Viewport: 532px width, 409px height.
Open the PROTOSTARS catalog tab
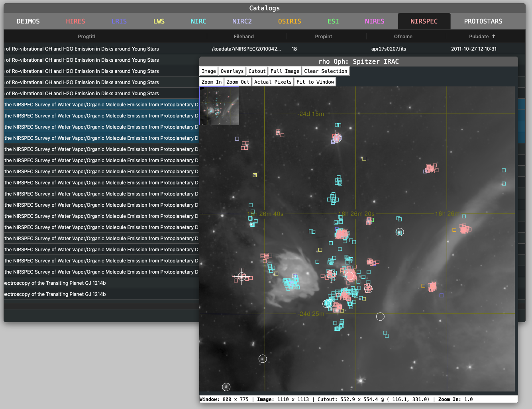click(x=483, y=21)
